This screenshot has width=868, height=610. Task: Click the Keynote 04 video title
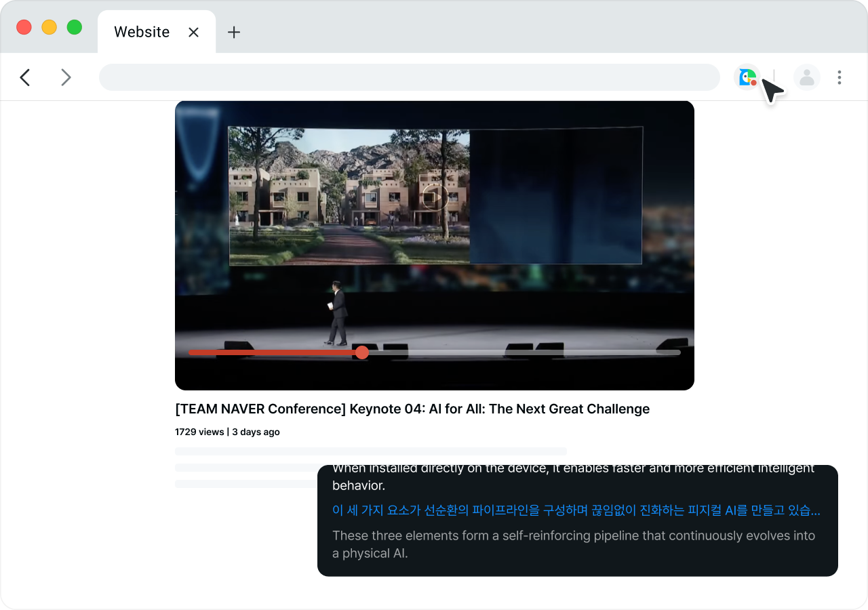[412, 409]
